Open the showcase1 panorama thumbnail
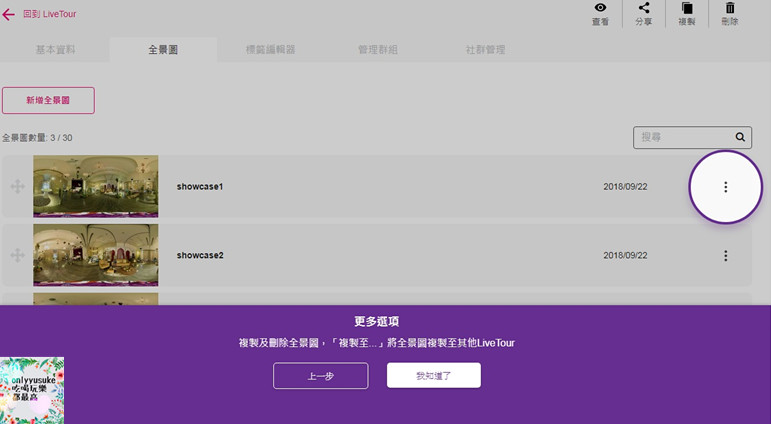771x424 pixels. click(x=96, y=186)
